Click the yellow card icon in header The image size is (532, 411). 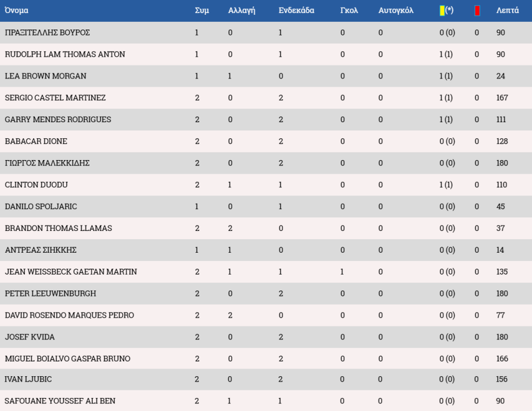[x=442, y=11]
